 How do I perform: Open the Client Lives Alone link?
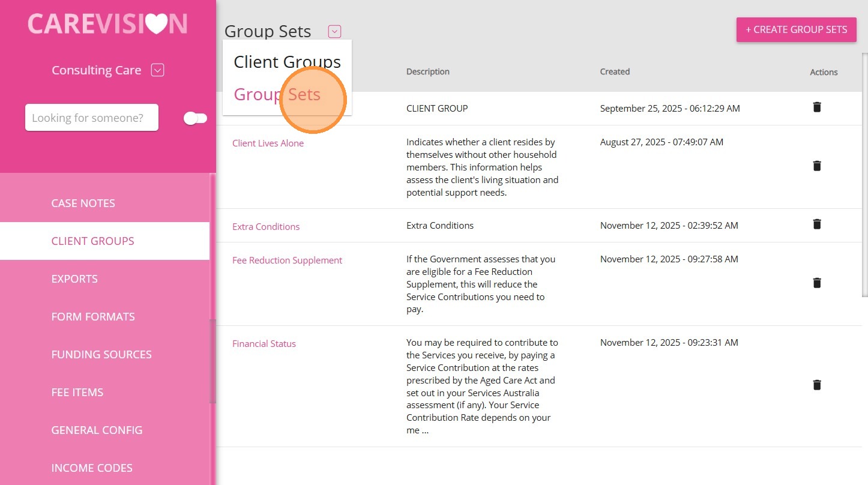pyautogui.click(x=268, y=143)
